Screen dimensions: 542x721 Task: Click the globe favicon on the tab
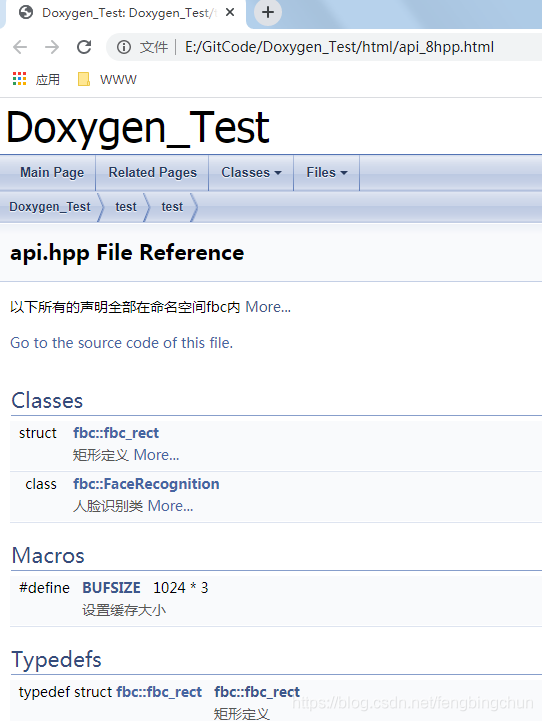tap(26, 12)
